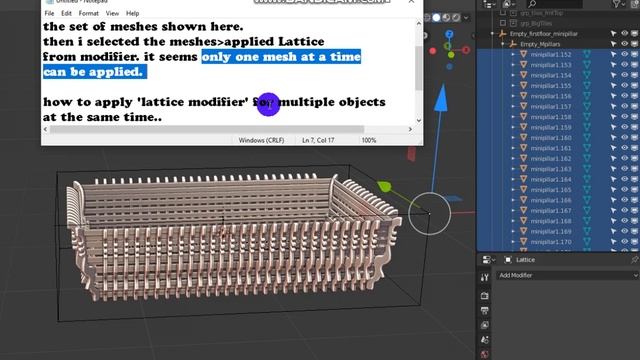Image resolution: width=640 pixels, height=360 pixels.
Task: Click the render camera icon for minipillar1.156
Action: coord(635,96)
